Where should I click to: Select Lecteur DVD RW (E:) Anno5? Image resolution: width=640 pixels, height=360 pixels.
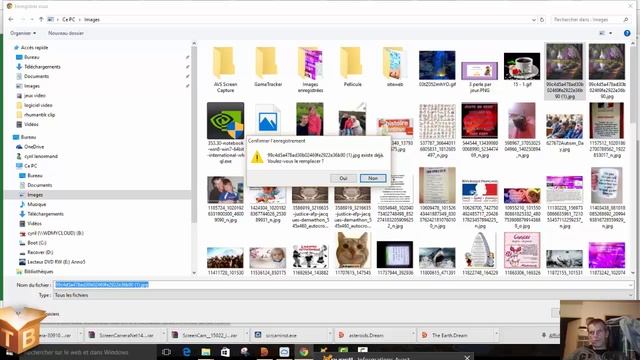56,262
